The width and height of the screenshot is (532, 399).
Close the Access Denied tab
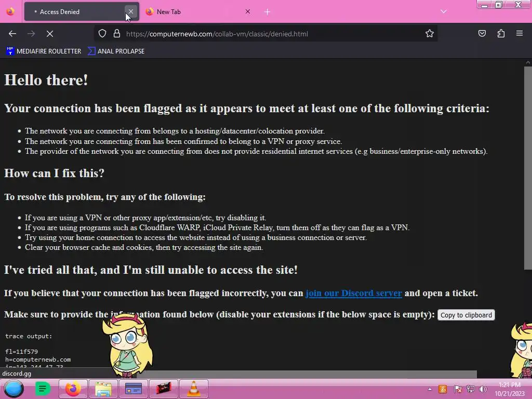(x=130, y=11)
